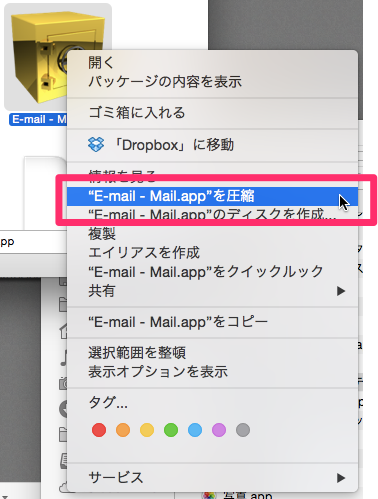378x499 pixels.
Task: Choose "E-mail - Mail.app"のディスクを作成...
Action: click(x=212, y=214)
